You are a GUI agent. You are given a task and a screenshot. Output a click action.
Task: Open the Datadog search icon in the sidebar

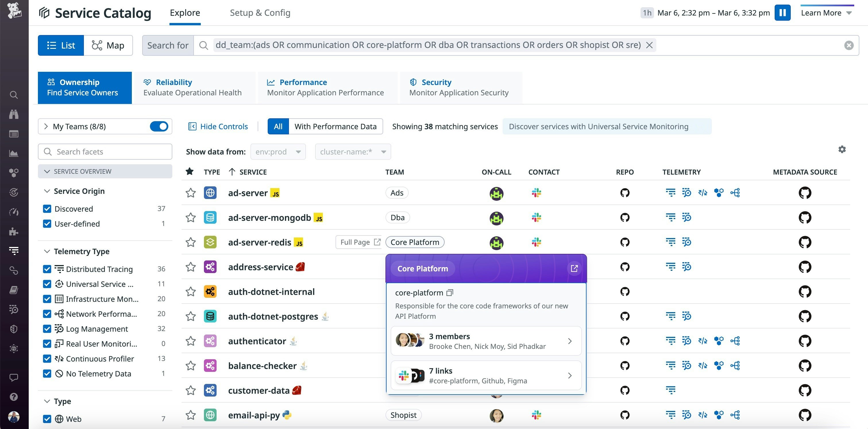(x=13, y=95)
